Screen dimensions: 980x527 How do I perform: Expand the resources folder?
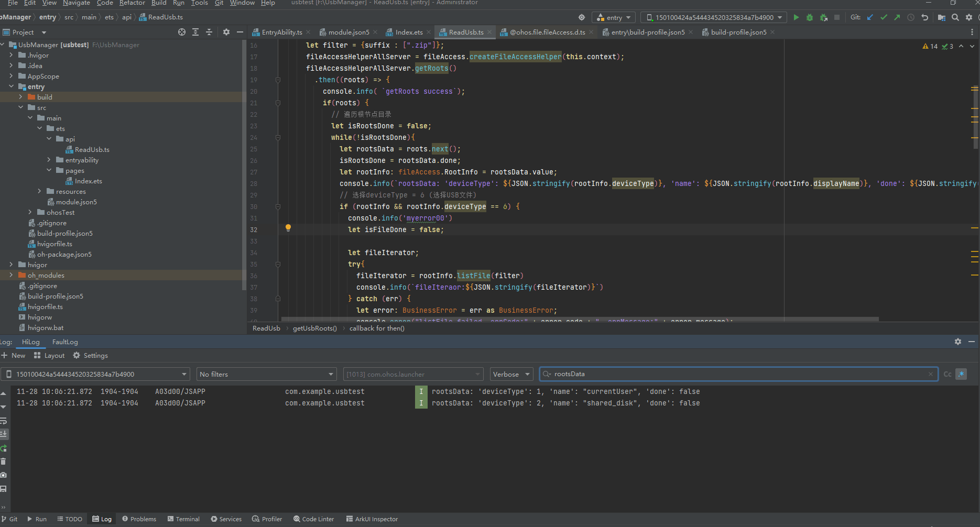[39, 191]
